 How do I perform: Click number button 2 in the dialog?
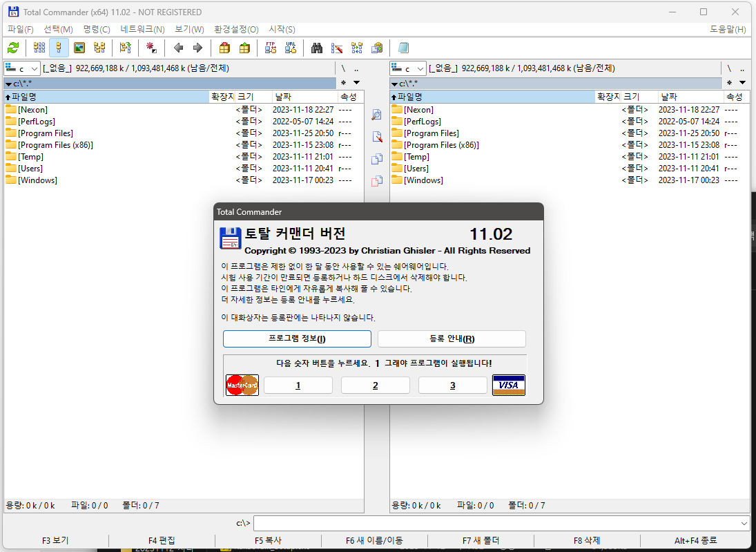375,385
